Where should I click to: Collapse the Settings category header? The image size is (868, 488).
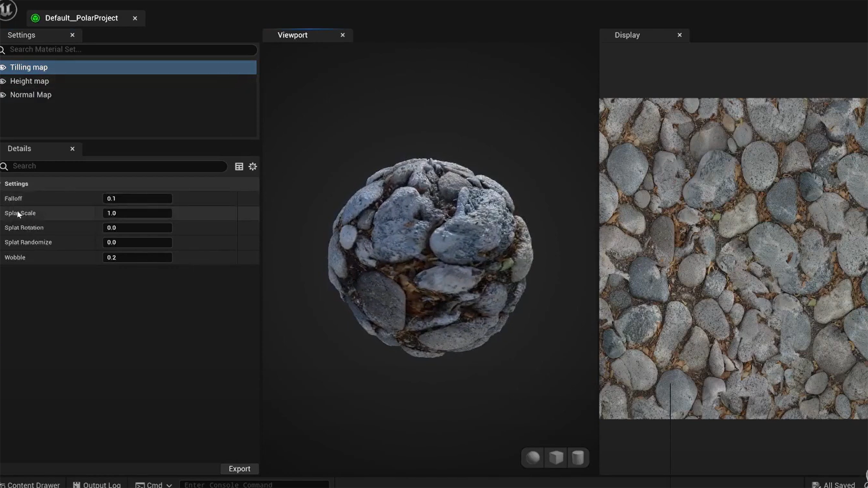[x=16, y=184]
